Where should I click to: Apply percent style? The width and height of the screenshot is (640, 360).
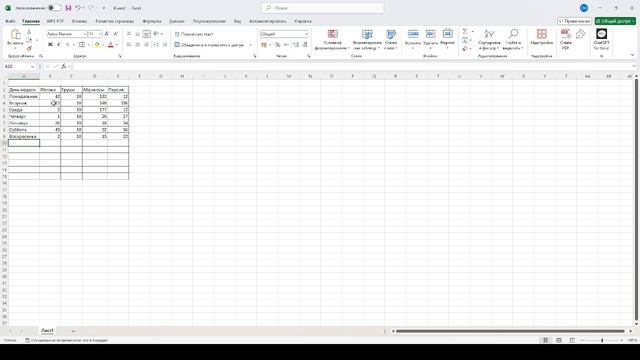pos(278,44)
